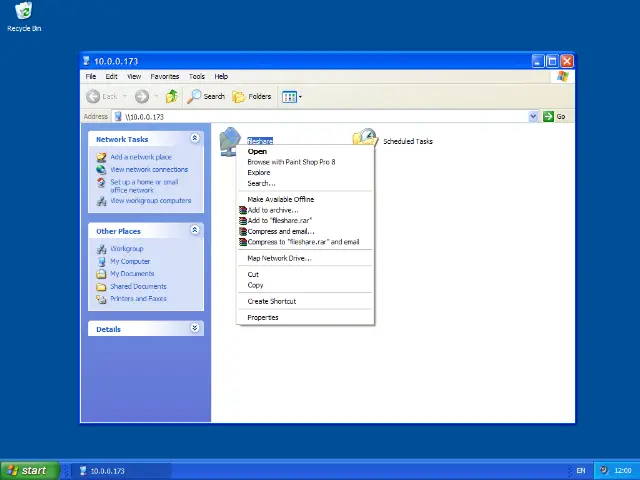The height and width of the screenshot is (480, 640).
Task: Open the Favorites menu
Action: point(164,76)
